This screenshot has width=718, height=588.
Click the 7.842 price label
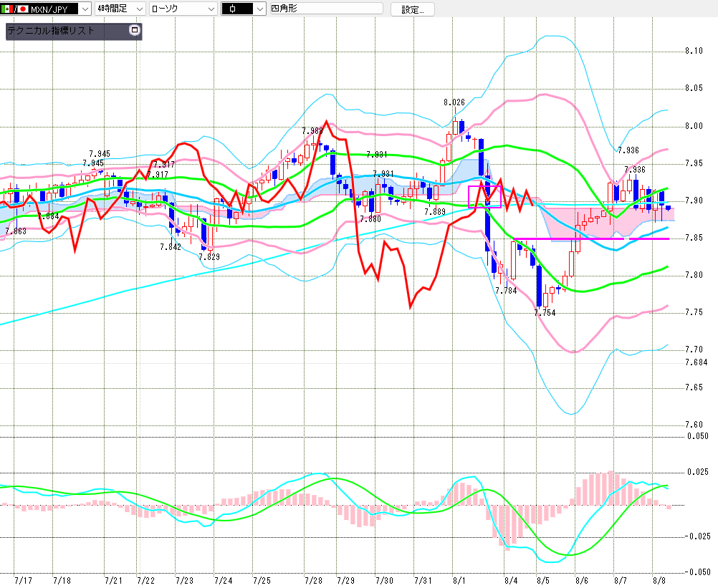click(171, 246)
